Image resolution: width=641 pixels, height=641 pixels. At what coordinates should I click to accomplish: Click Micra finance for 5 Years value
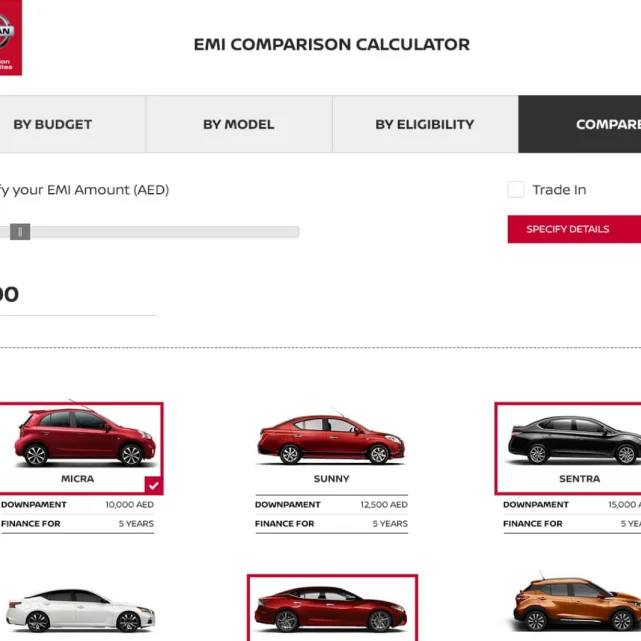[x=136, y=524]
